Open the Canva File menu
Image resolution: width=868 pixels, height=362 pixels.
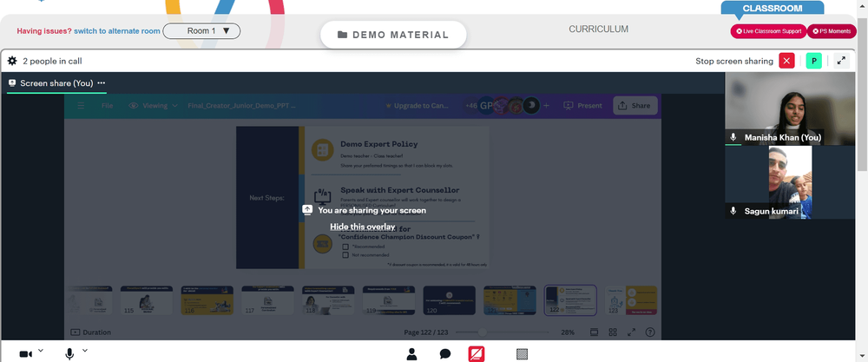tap(108, 106)
